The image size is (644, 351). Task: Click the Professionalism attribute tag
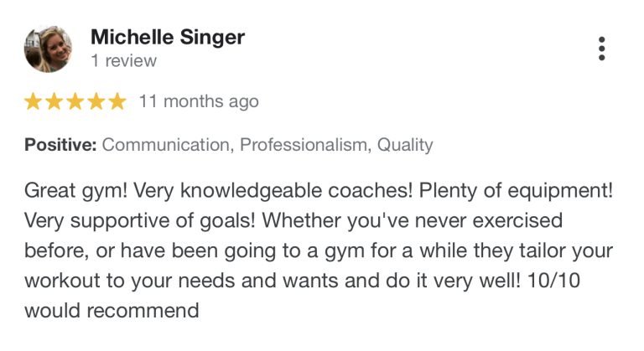click(305, 145)
